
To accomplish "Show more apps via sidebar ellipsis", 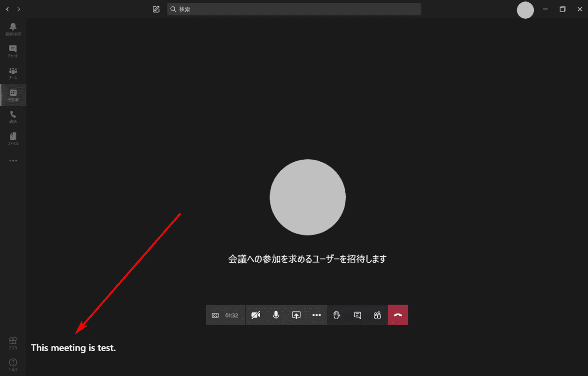I will (x=13, y=161).
